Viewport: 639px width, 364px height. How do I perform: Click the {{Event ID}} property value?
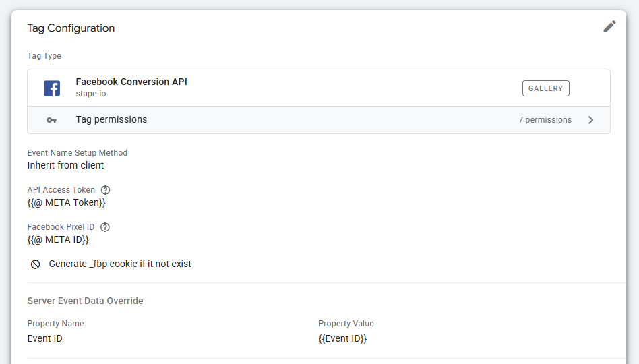(342, 338)
